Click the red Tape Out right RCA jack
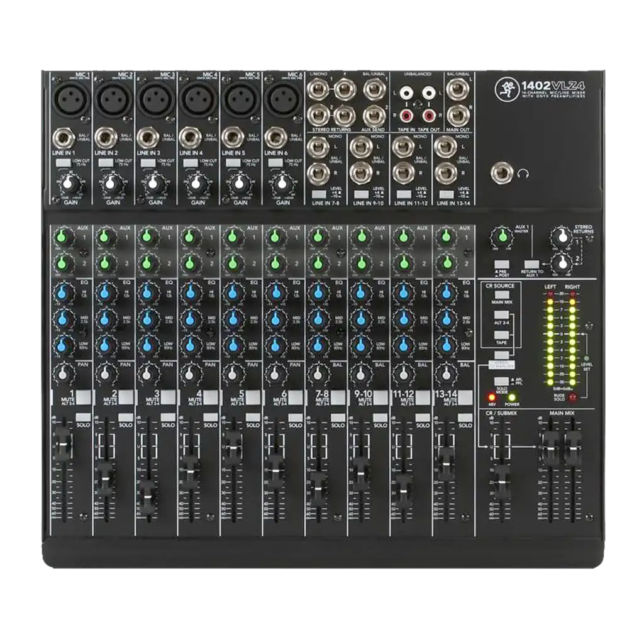Viewport: 644px width, 644px height. [x=428, y=116]
